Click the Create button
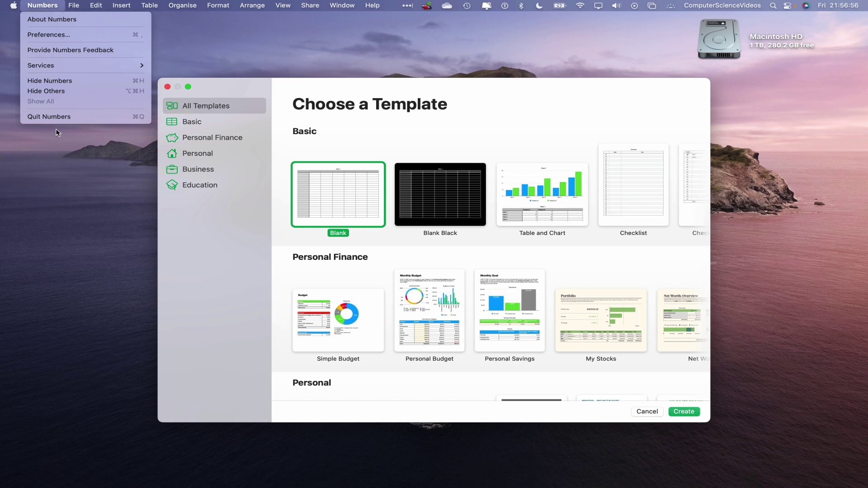Viewport: 868px width, 488px height. (684, 411)
